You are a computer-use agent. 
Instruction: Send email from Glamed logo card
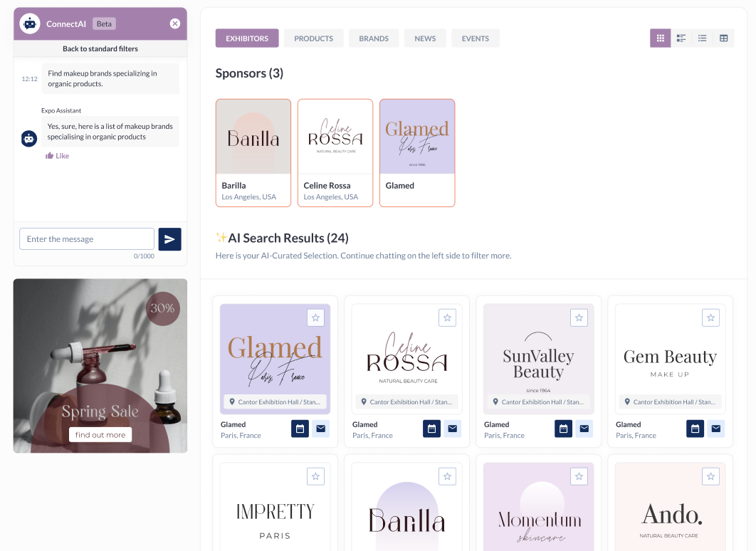(x=320, y=429)
